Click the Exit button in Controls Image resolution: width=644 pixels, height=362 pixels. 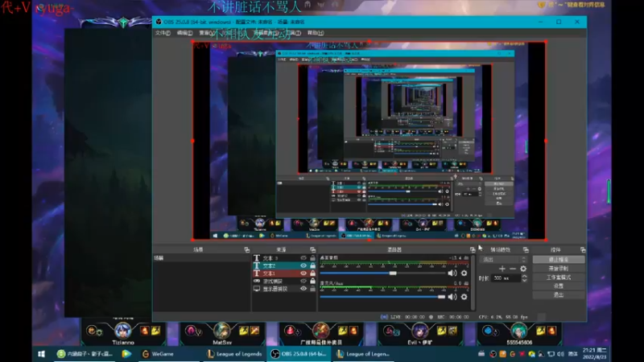(559, 294)
